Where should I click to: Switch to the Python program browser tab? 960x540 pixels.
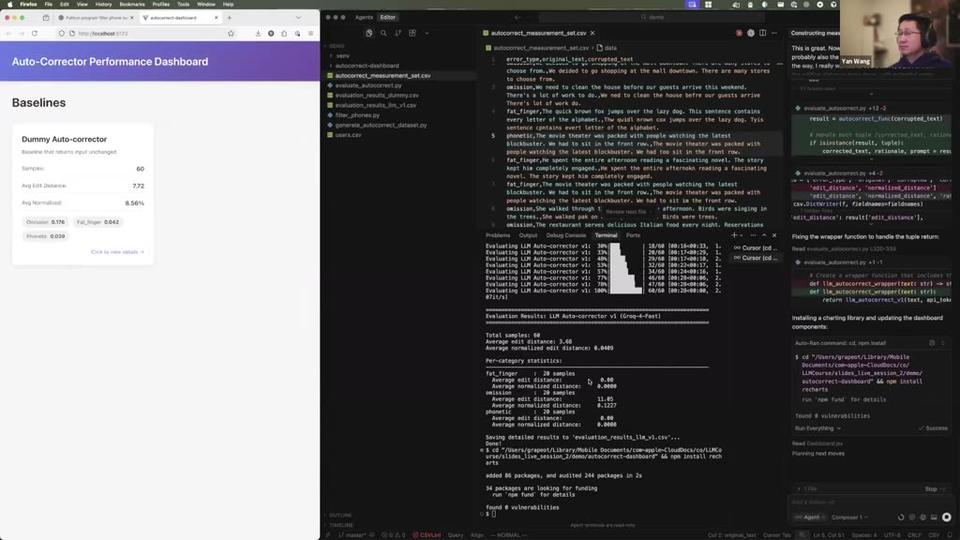point(94,18)
